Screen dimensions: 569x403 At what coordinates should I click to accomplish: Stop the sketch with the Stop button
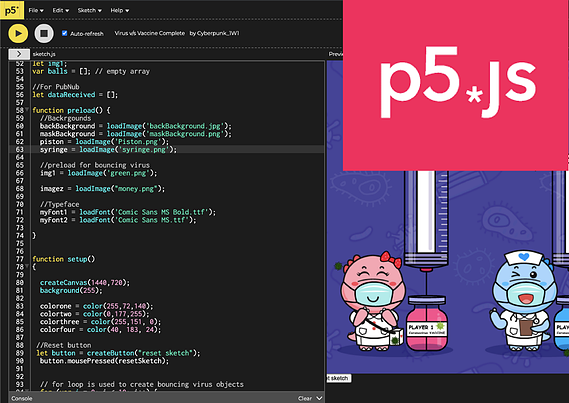click(44, 33)
